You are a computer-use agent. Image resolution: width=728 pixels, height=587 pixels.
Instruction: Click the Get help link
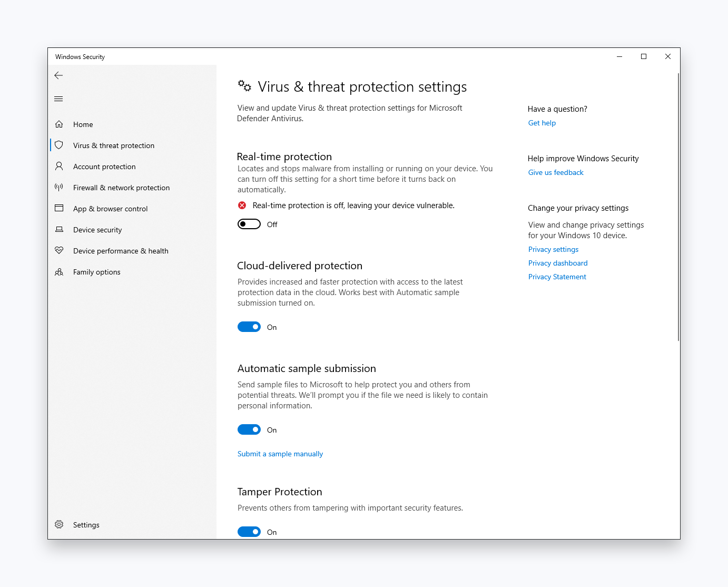(542, 123)
